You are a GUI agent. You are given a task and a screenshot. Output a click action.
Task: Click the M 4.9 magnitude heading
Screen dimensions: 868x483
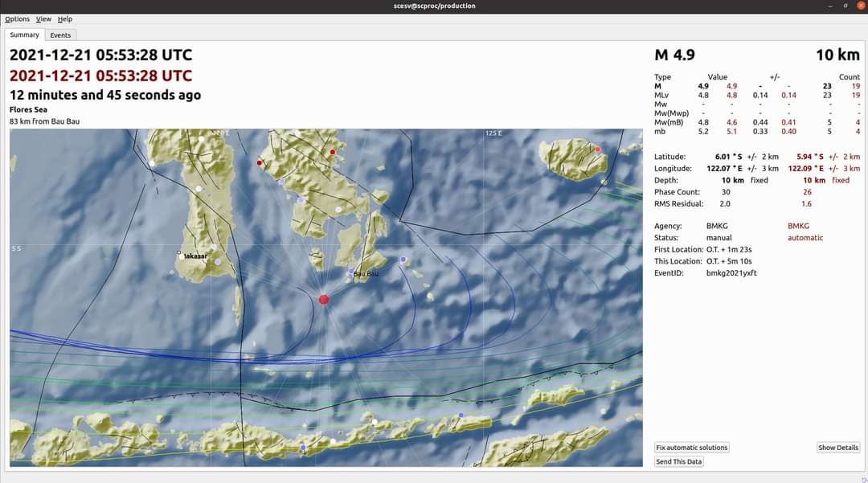(674, 55)
